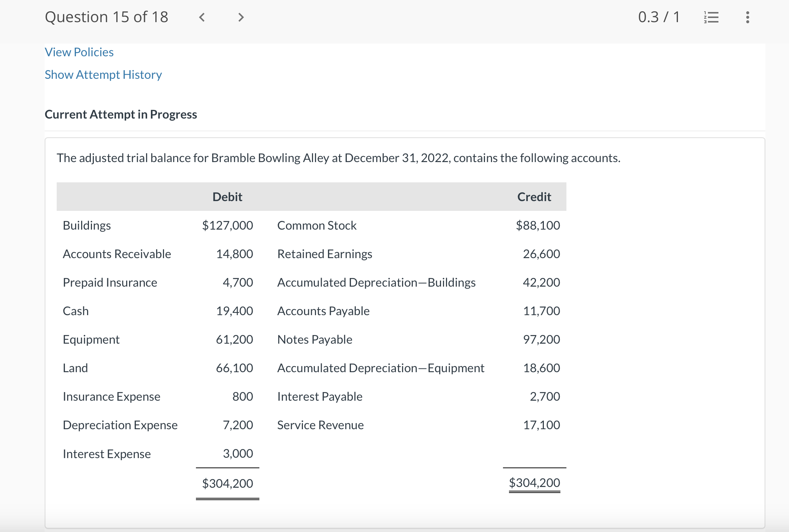Screen dimensions: 789x532
Task: Click the 0.3 / 1 score indicator
Action: [x=659, y=17]
